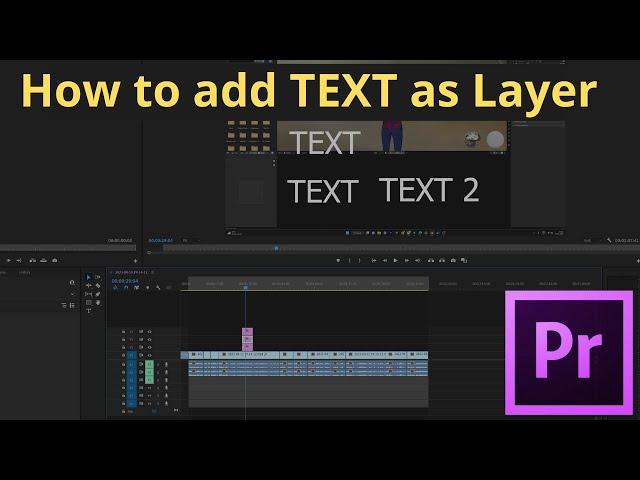Step back one frame in Program monitor
The image size is (640, 480).
384,260
